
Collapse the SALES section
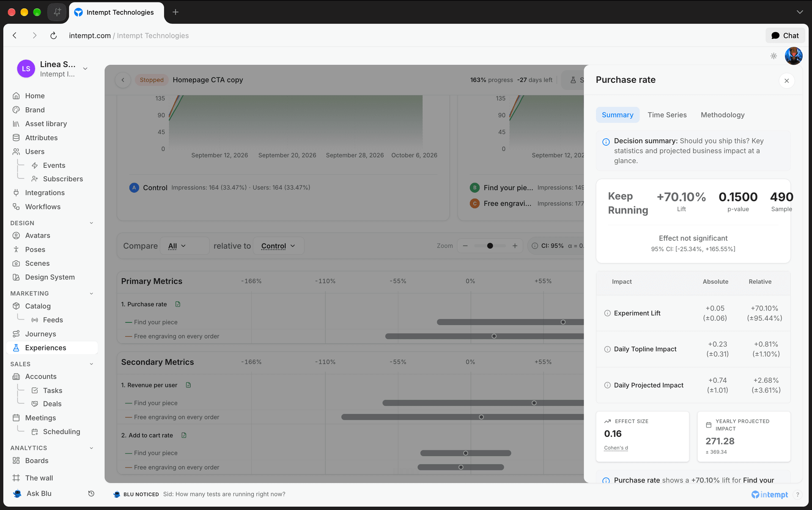point(91,364)
